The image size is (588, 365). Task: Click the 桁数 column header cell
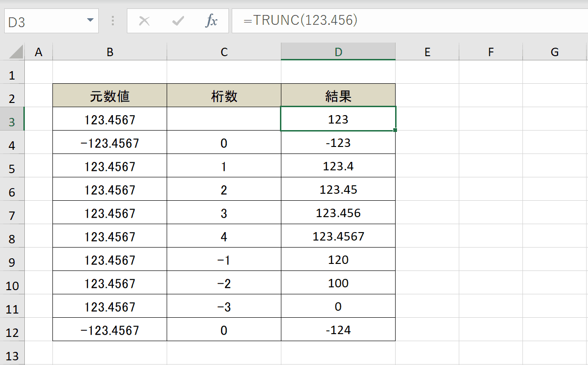point(224,95)
